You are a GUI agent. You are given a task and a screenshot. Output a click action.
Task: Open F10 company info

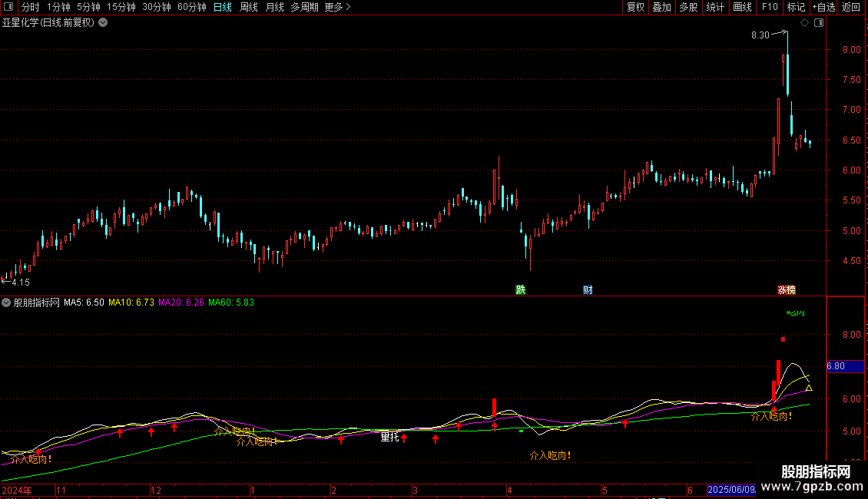(x=770, y=7)
